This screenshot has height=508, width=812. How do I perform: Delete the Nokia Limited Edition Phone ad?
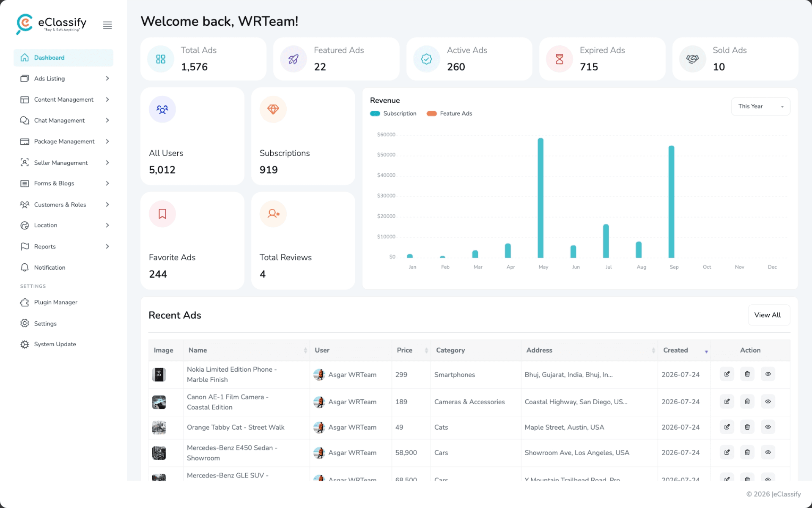tap(747, 374)
